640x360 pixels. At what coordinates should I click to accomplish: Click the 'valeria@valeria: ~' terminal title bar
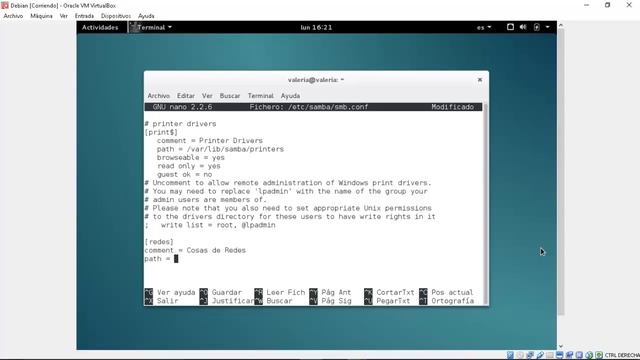click(316, 80)
